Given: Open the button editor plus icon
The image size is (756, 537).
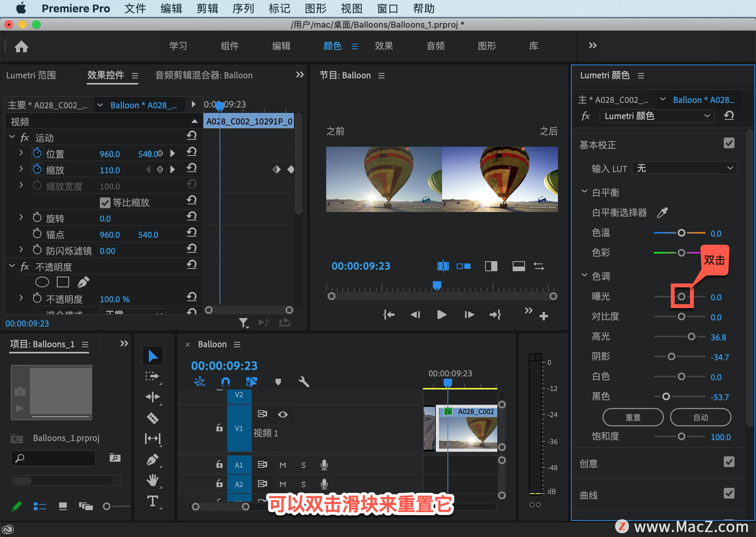Looking at the screenshot, I should [544, 316].
